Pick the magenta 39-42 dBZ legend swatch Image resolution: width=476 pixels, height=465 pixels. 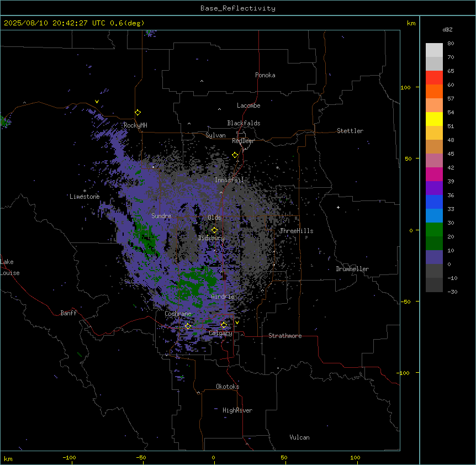coord(434,174)
